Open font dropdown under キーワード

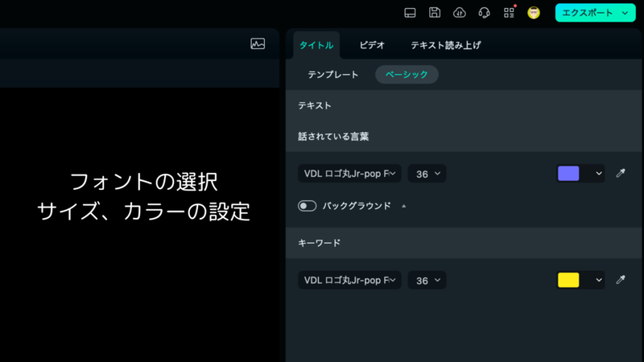349,280
